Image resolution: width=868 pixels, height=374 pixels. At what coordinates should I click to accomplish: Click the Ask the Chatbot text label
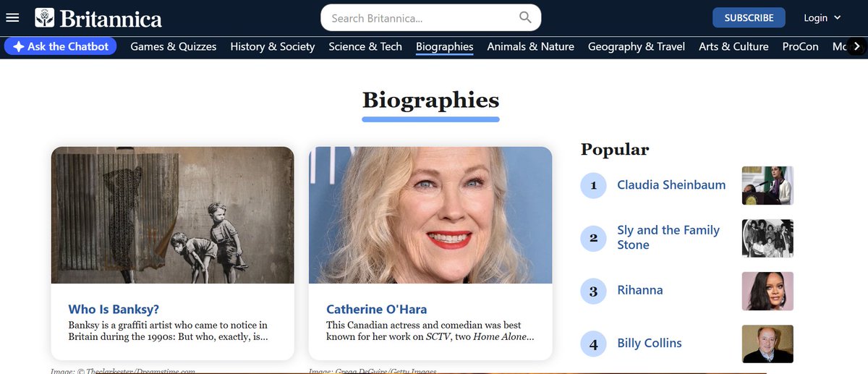tap(68, 46)
